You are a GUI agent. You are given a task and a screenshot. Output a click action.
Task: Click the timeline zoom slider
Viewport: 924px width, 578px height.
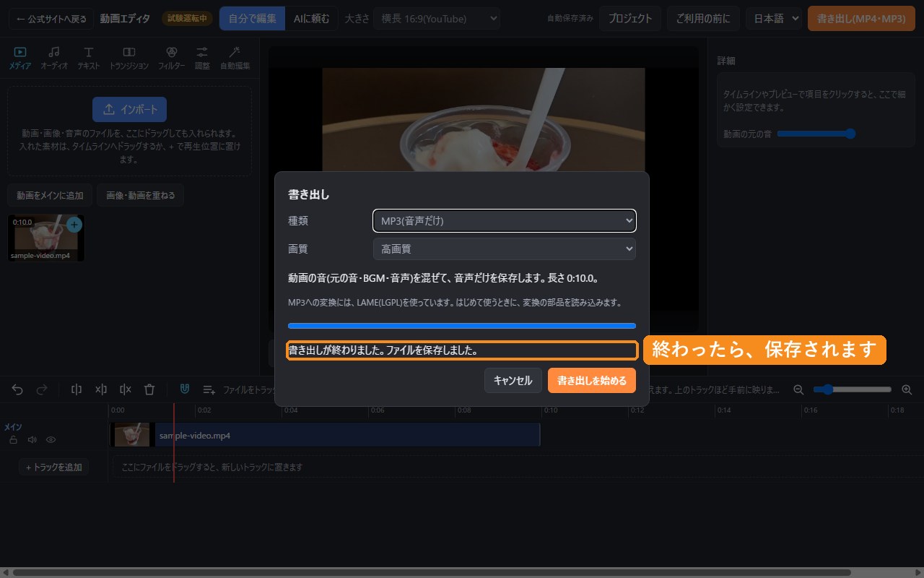pyautogui.click(x=853, y=389)
